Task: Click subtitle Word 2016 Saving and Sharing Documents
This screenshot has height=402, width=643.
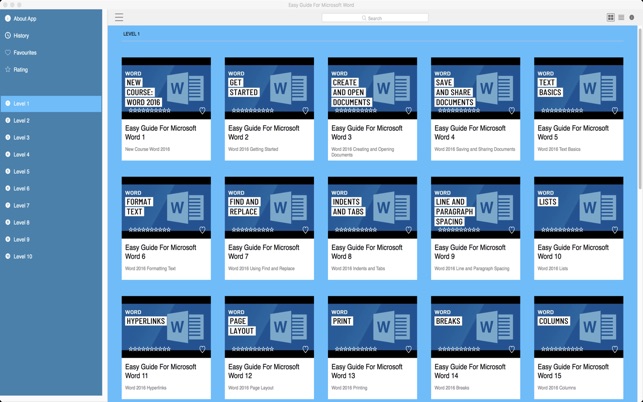Action: pos(475,149)
